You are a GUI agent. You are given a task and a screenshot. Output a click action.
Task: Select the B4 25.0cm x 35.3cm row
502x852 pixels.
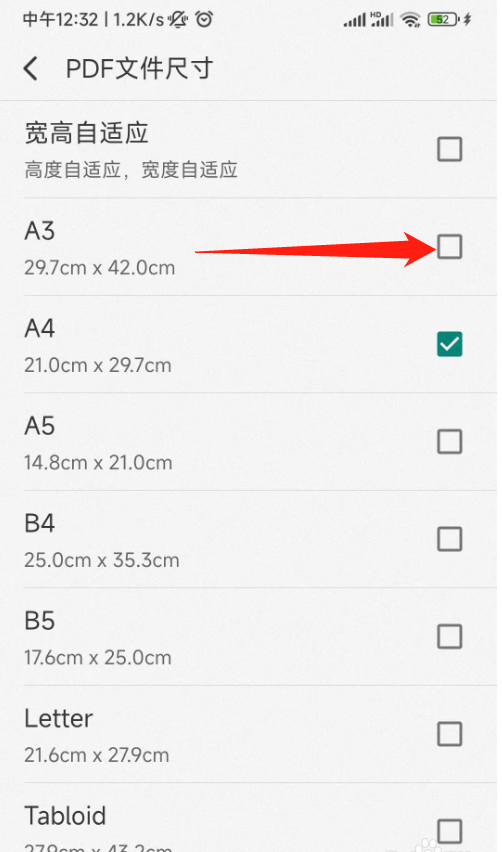(251, 540)
